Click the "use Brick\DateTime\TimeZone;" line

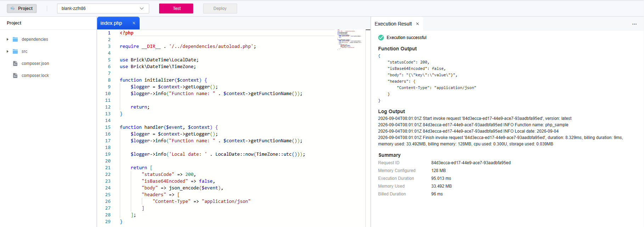pos(158,67)
